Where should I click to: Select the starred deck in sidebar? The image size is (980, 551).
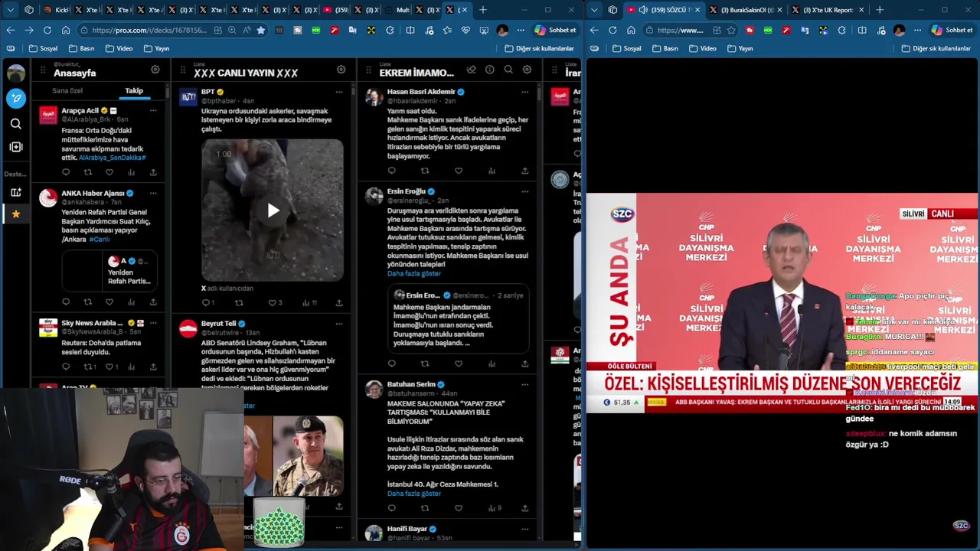(x=16, y=214)
